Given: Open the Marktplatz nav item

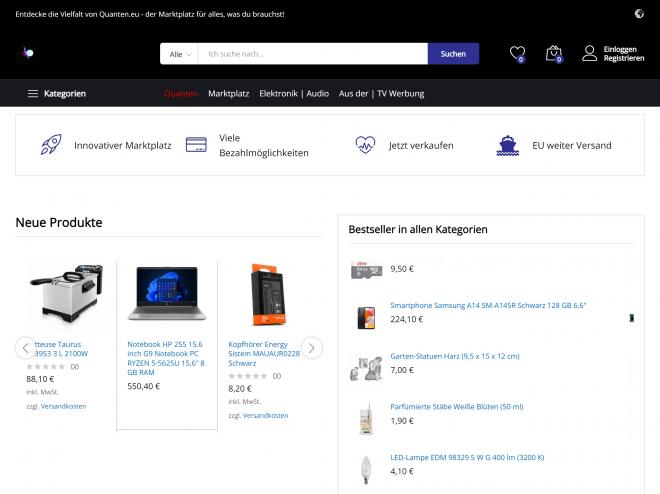Looking at the screenshot, I should tap(229, 93).
